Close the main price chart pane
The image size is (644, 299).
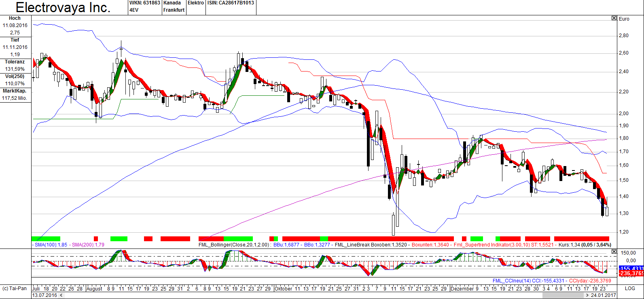pyautogui.click(x=614, y=18)
